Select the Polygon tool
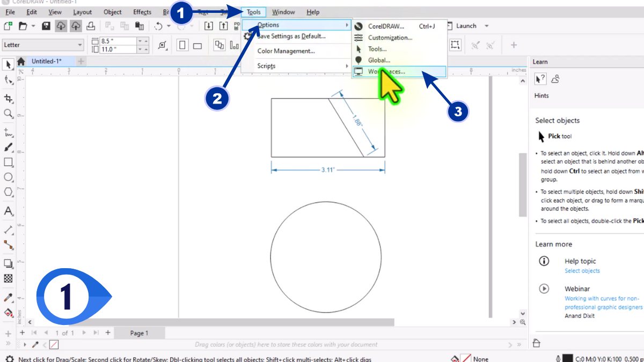Viewport: 644px width, 362px height. (x=9, y=192)
